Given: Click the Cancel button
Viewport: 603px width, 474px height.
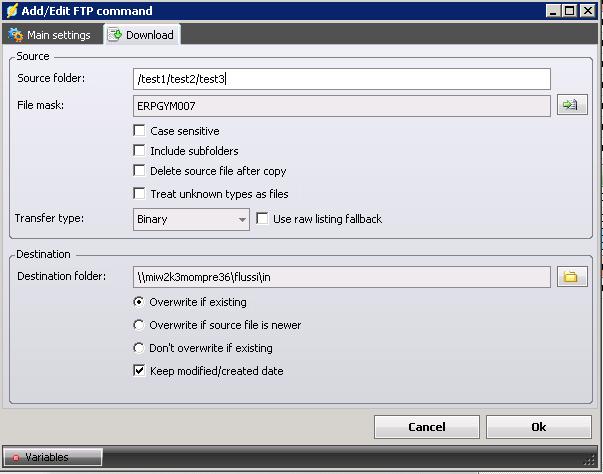Looking at the screenshot, I should click(x=426, y=427).
